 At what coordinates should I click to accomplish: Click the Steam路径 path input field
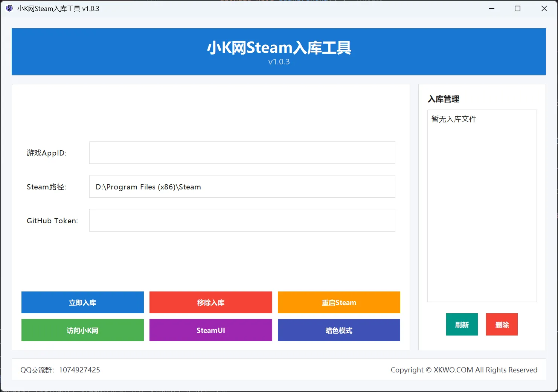pyautogui.click(x=242, y=186)
